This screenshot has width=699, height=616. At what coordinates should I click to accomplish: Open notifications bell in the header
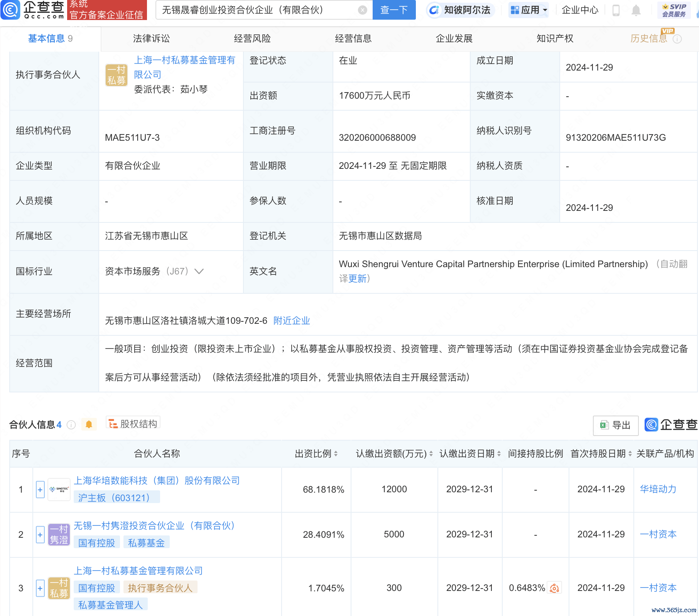636,10
